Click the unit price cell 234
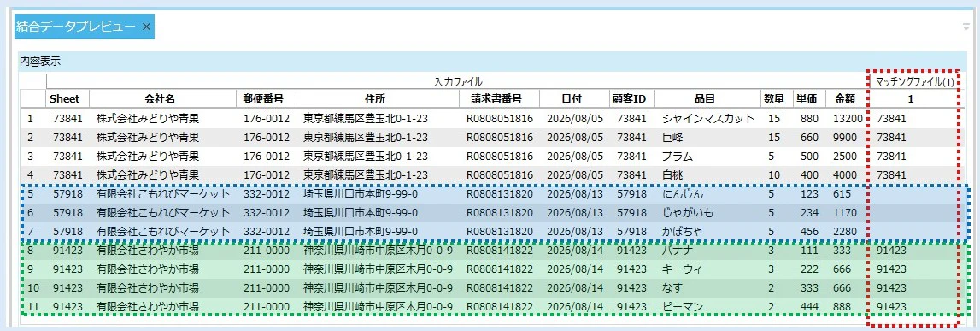980x331 pixels. (809, 213)
